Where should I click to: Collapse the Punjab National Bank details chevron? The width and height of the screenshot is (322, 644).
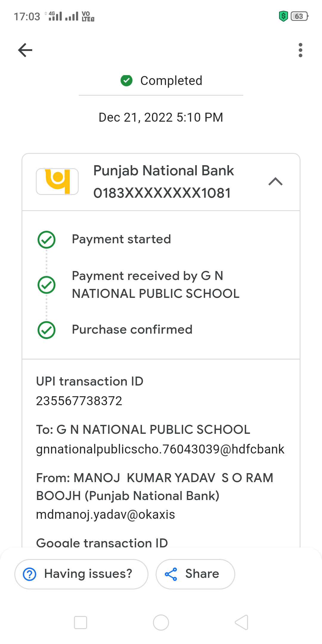(x=275, y=182)
